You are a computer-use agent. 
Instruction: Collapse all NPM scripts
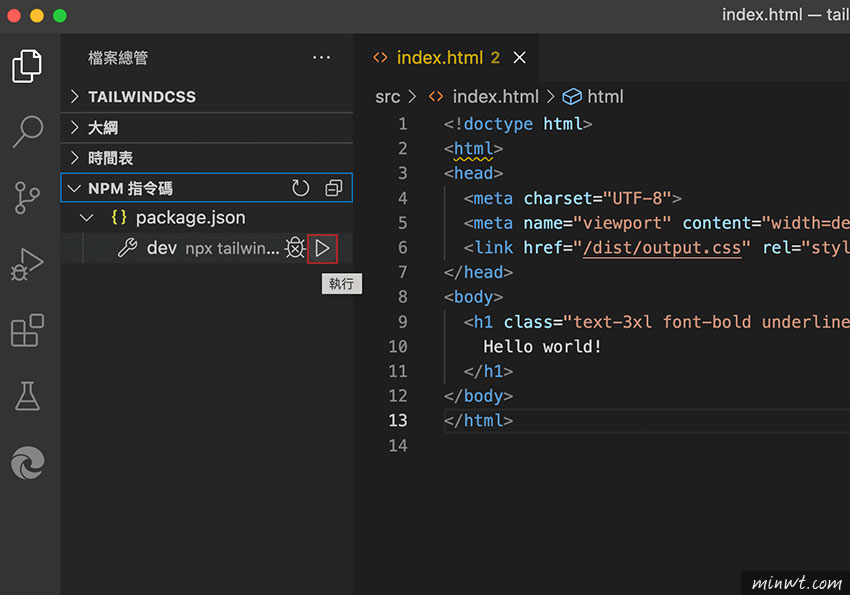pos(333,188)
